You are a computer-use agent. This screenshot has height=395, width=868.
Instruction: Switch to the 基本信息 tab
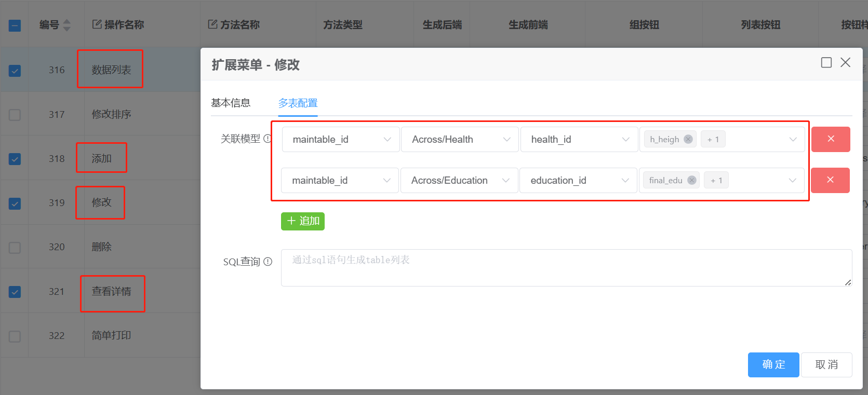(231, 103)
